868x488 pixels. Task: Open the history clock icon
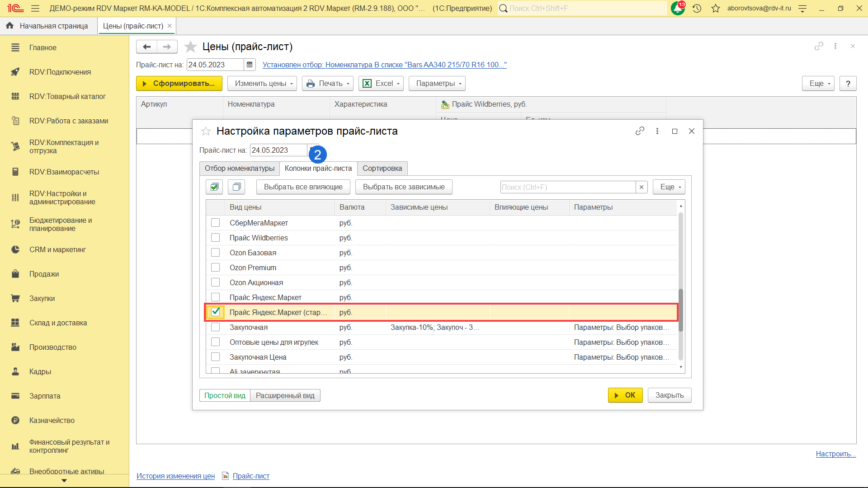click(x=697, y=8)
